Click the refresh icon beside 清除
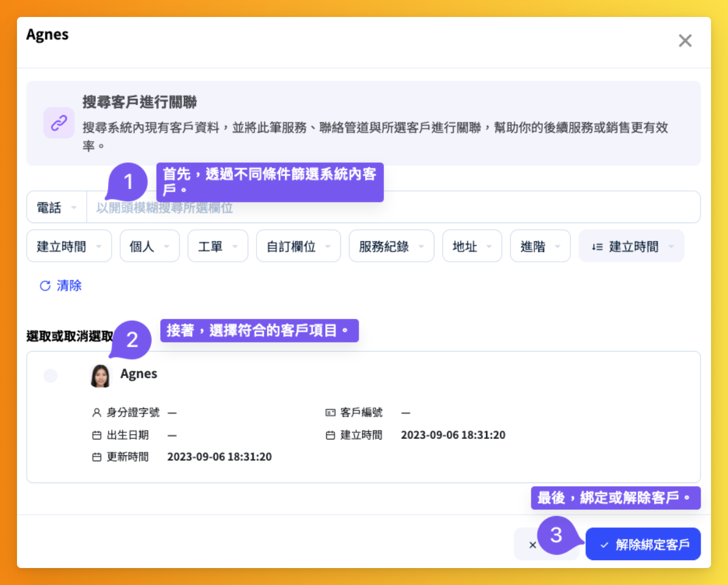 [x=45, y=286]
